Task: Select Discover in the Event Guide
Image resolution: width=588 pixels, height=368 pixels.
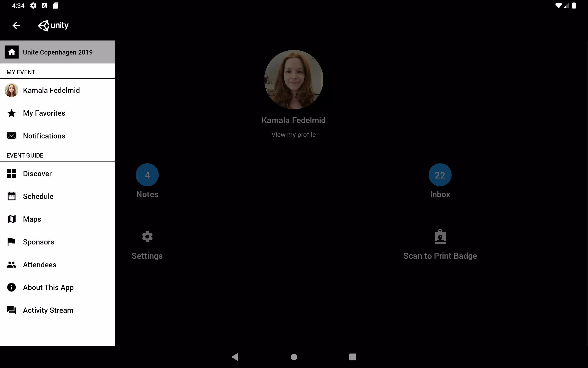Action: 57,173
